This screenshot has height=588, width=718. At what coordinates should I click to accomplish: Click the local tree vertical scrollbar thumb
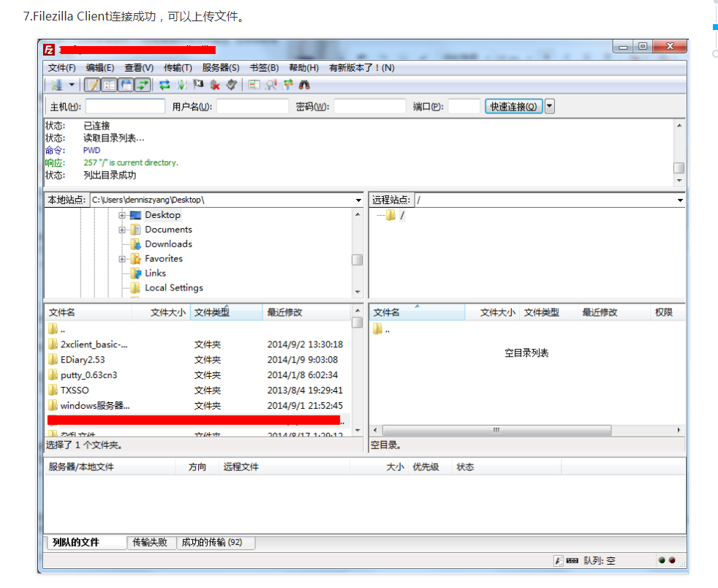[x=357, y=260]
